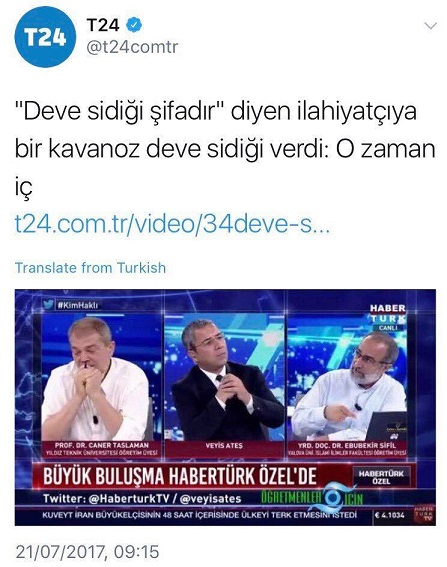Expand the tweet options chevron

[x=430, y=26]
